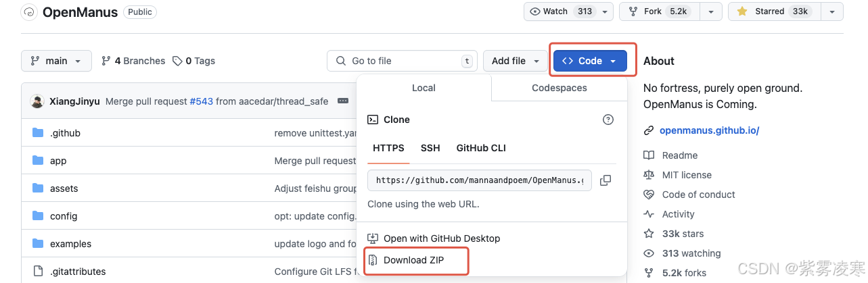Open the Activity link
Viewport: 868px width, 283px height.
(x=679, y=214)
